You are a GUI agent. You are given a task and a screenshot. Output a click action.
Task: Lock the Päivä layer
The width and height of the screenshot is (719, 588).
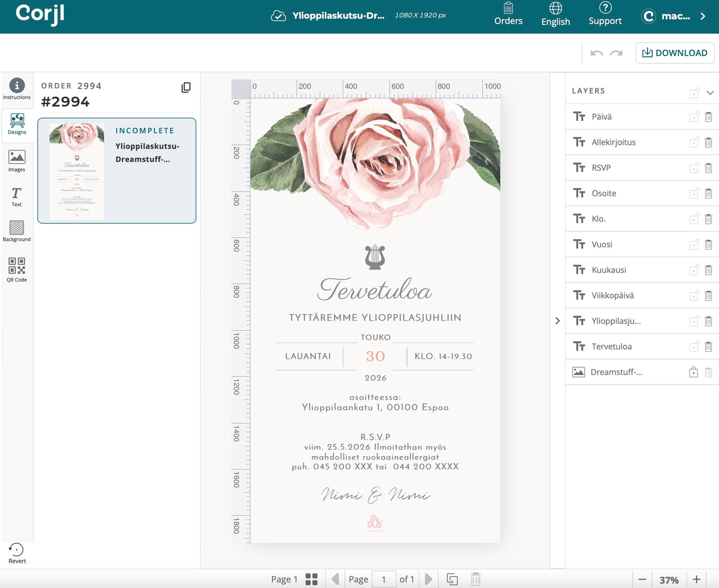click(694, 116)
